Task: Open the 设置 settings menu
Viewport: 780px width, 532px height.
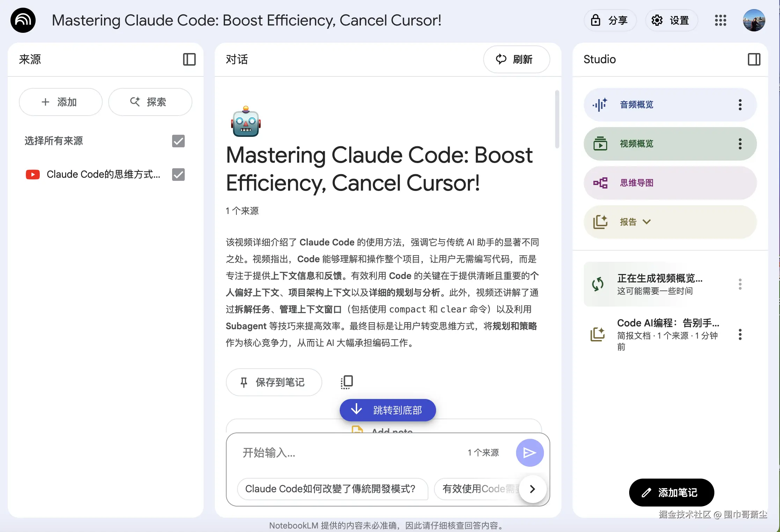Action: 671,20
